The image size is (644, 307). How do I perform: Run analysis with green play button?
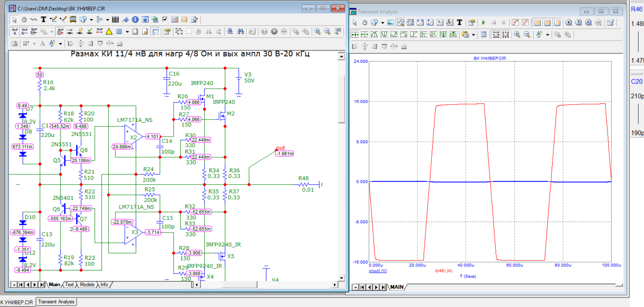coord(484,23)
